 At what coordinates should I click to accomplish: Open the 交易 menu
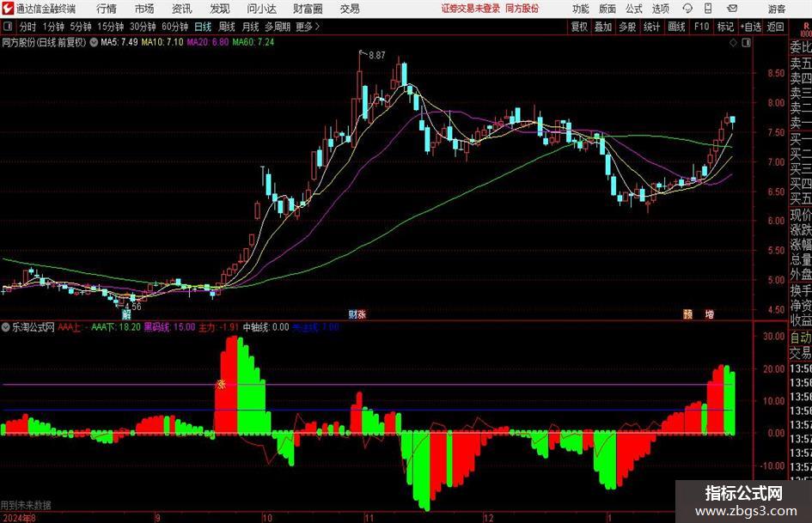[x=350, y=9]
